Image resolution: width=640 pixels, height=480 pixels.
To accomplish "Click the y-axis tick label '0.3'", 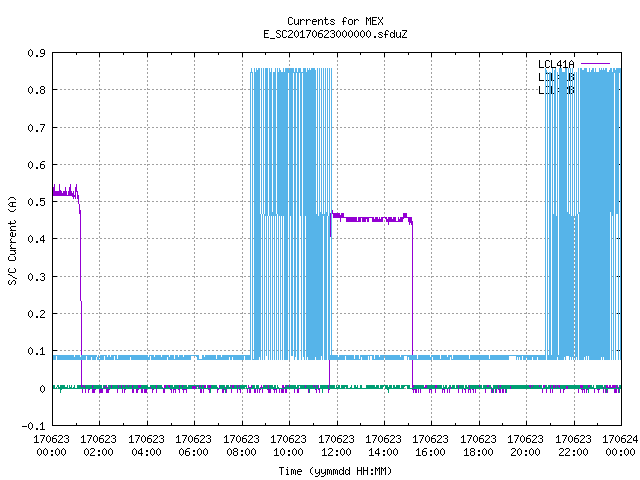I will click(x=37, y=277).
